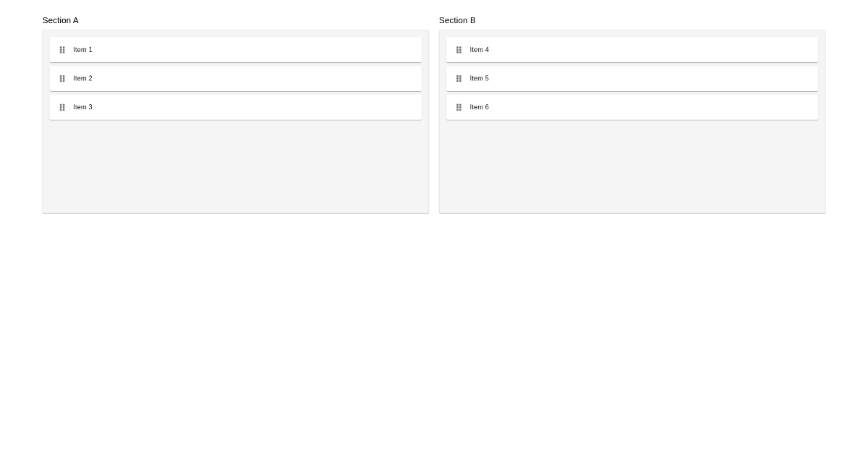Click the drag handle icon for Item 3
This screenshot has height=456, width=868.
[x=62, y=107]
